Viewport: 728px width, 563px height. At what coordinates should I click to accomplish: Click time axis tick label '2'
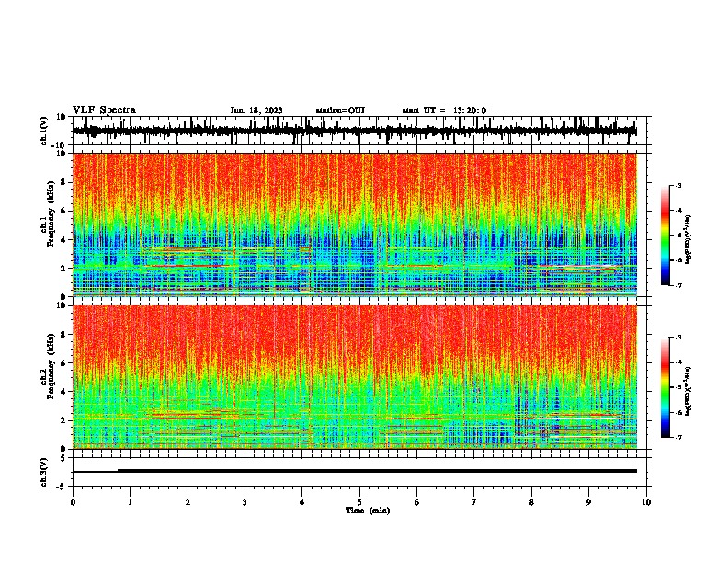(x=188, y=502)
